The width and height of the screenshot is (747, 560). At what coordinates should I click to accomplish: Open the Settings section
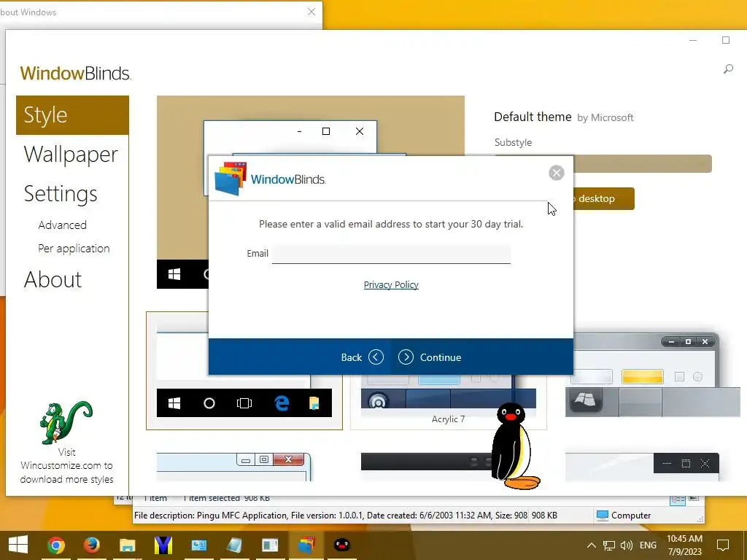click(61, 194)
